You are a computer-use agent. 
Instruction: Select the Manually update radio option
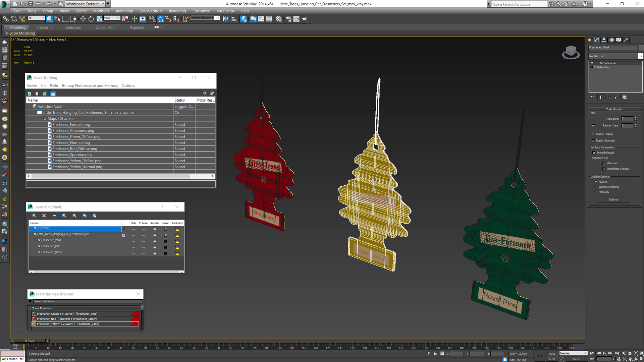tap(596, 192)
